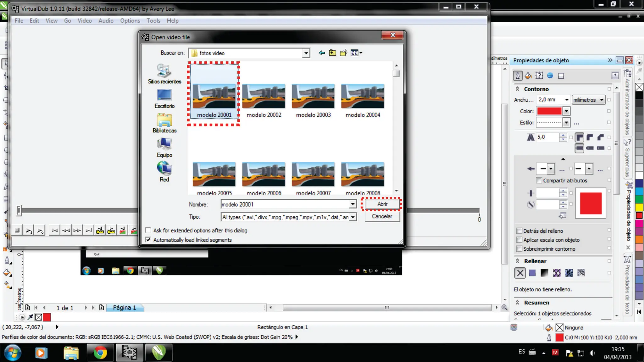Uncheck Automatically load linked segments

148,240
